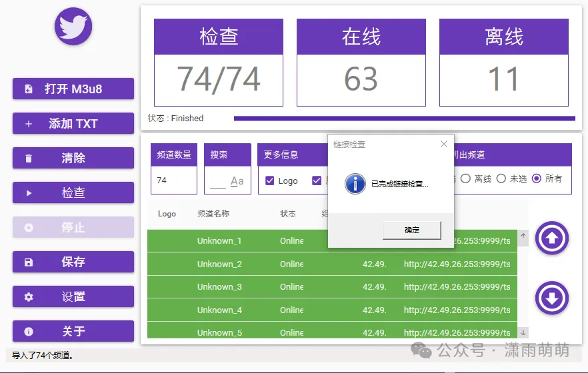Sort by the 状态 column header
The image size is (588, 373).
click(x=288, y=213)
